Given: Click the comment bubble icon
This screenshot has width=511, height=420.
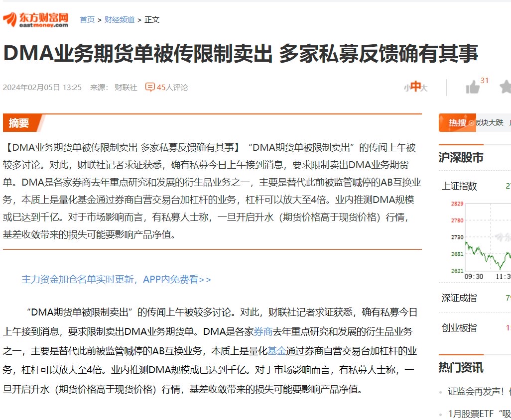Looking at the screenshot, I should pos(150,87).
